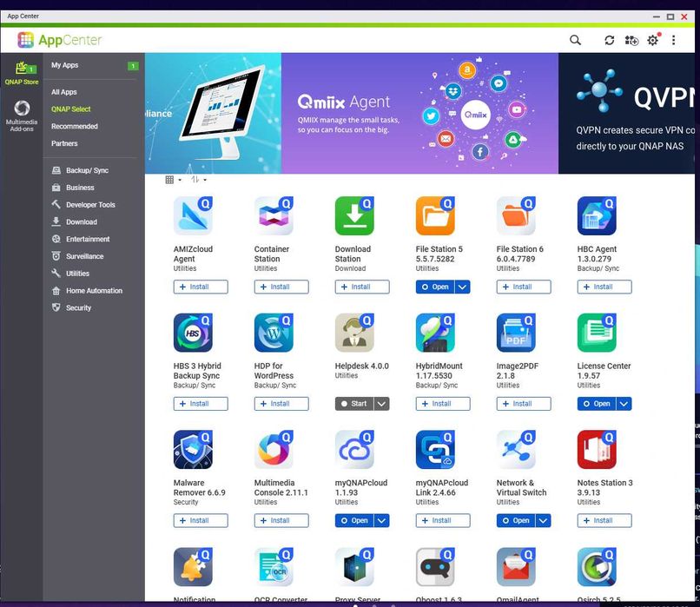Viewport: 700px width, 607px height.
Task: Open the HybridMount app icon
Action: point(435,333)
